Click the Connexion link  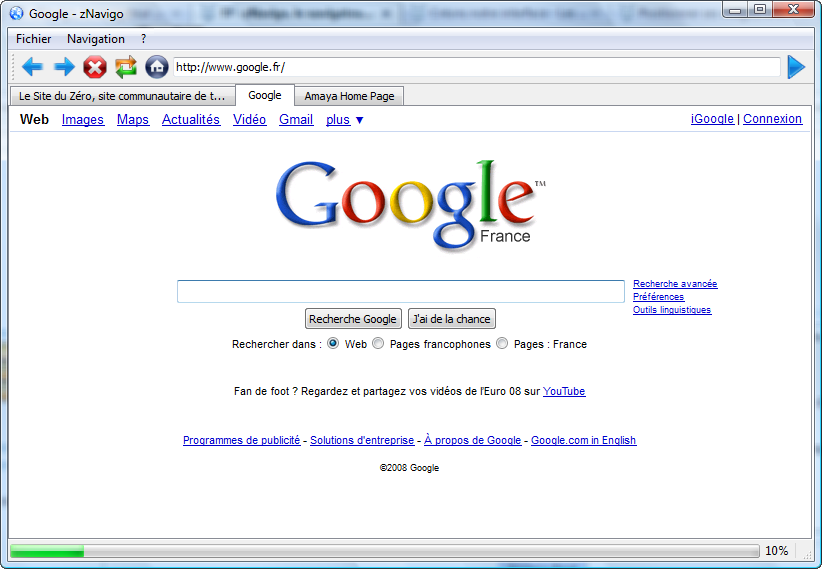[772, 119]
